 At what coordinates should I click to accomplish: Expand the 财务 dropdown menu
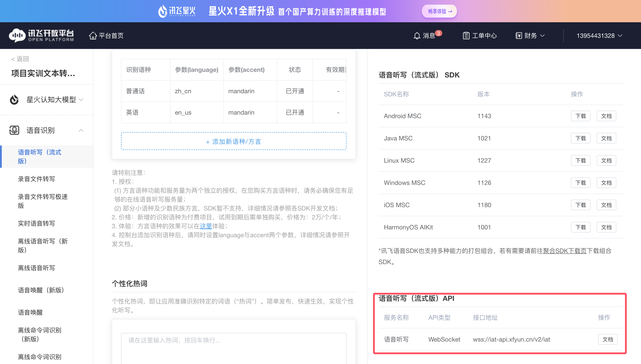tap(542, 36)
